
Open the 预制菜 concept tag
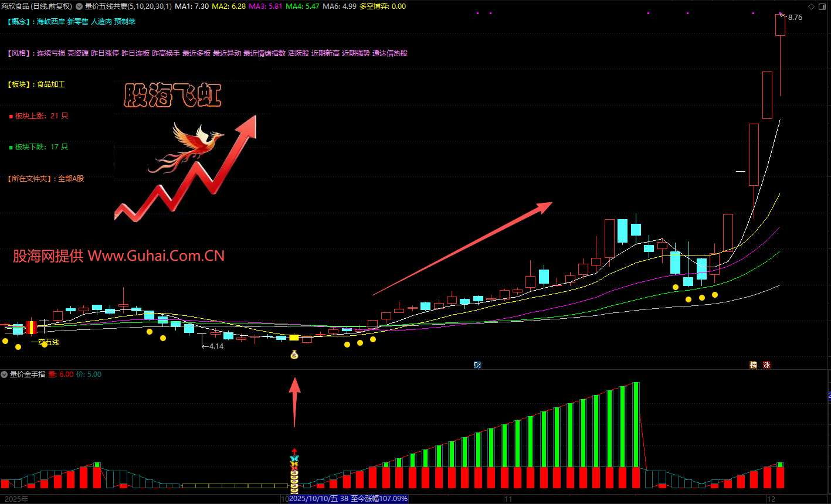[x=125, y=22]
